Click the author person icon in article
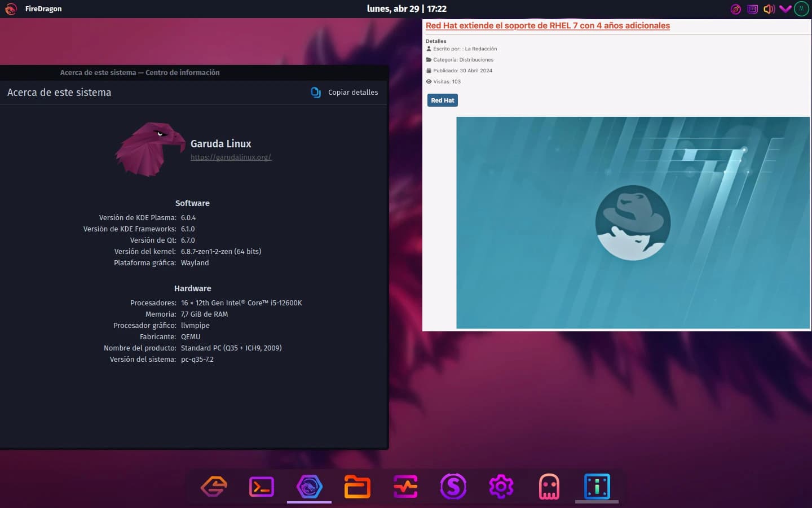The height and width of the screenshot is (508, 812). [429, 49]
